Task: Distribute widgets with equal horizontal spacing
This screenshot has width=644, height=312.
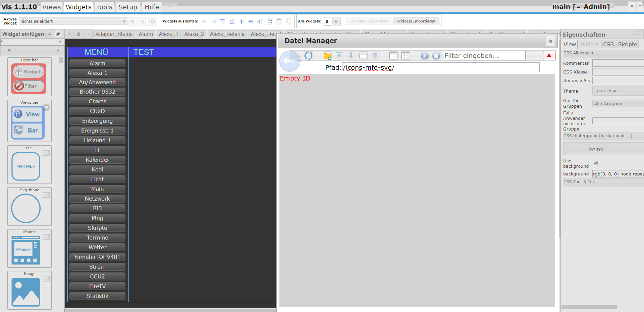Action: (260, 21)
